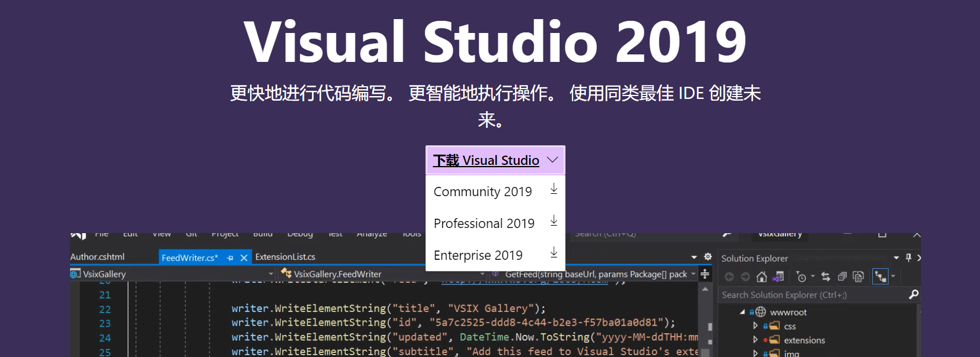Toggle the Preview Selected Items tree icon
Screen dimensions: 980x357
point(880,277)
